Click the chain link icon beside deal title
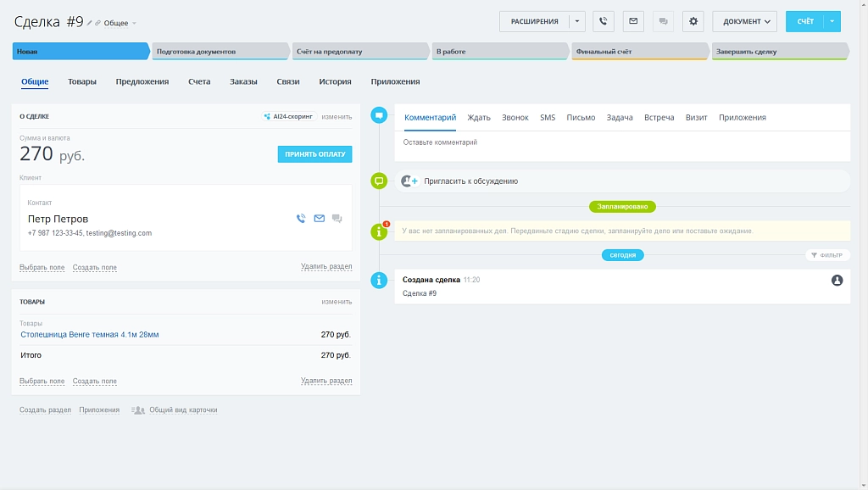The width and height of the screenshot is (868, 490). [x=97, y=23]
